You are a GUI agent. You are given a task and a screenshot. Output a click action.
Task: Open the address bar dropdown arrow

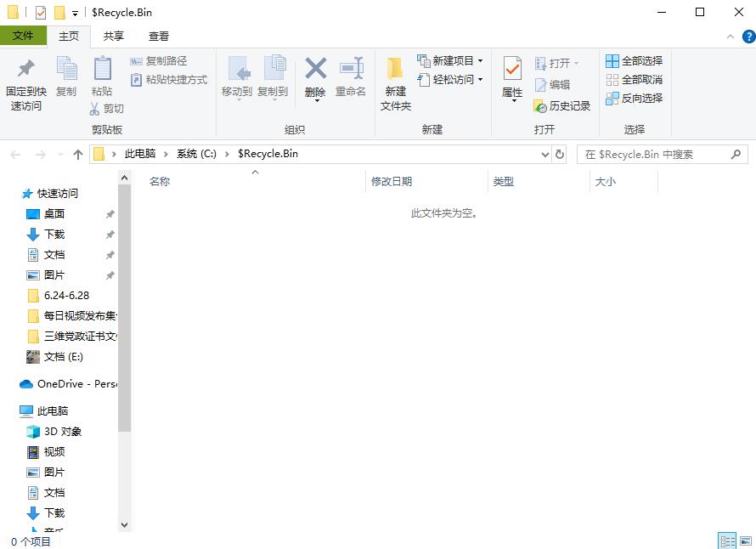pos(545,154)
